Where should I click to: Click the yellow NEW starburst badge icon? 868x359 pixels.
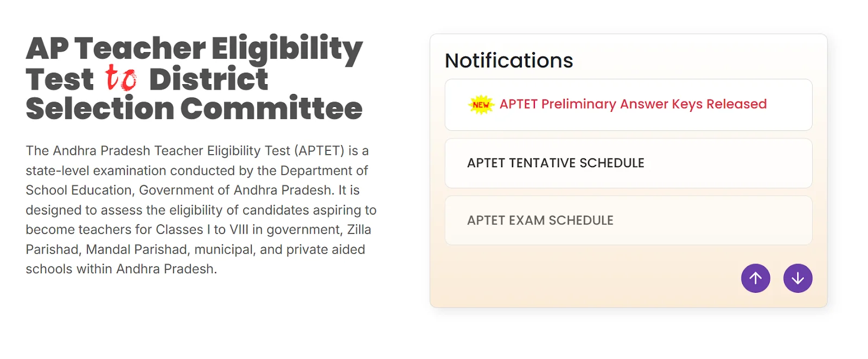(481, 104)
